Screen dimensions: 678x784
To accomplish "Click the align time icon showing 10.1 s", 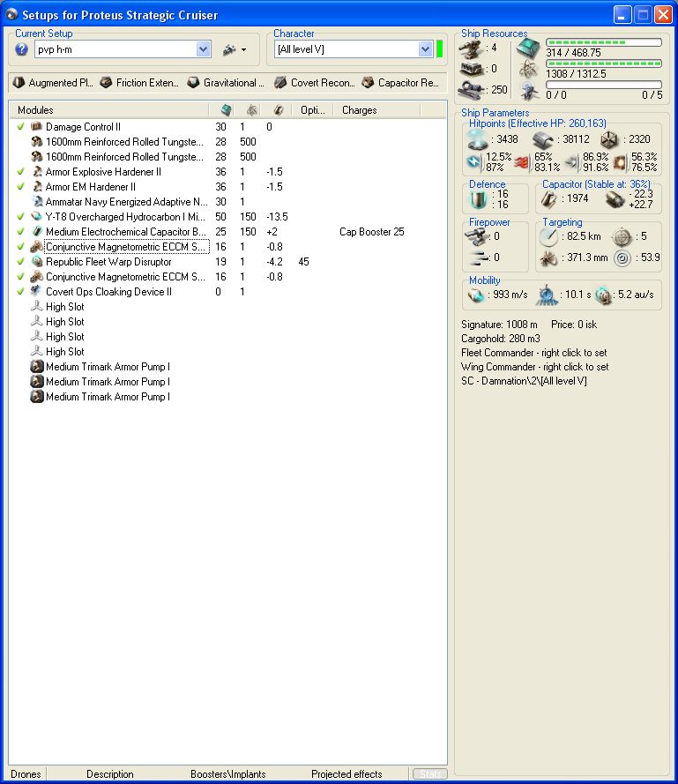I will click(547, 295).
